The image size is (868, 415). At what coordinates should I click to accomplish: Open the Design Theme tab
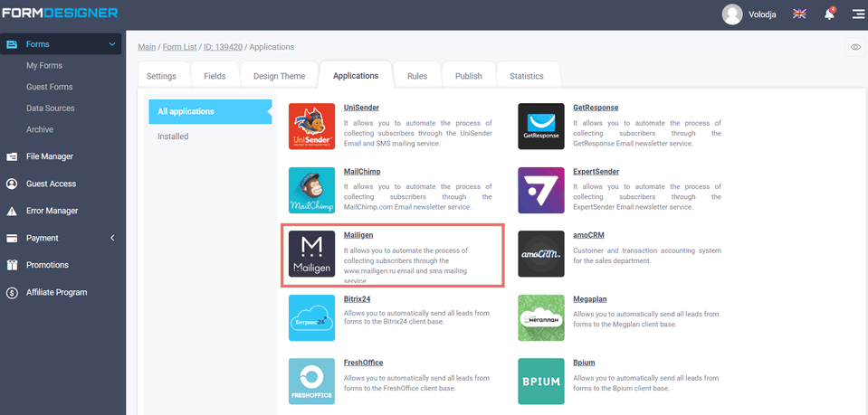click(279, 76)
